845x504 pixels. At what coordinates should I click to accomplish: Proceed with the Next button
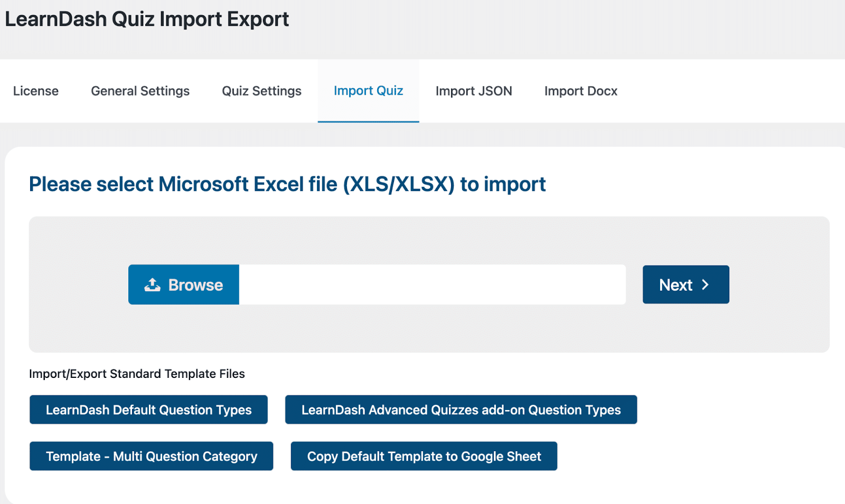pos(686,284)
